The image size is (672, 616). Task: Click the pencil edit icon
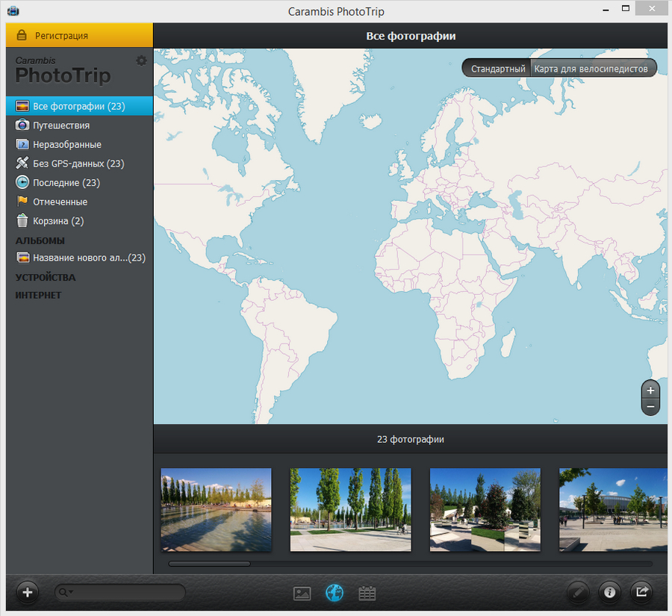point(578,593)
